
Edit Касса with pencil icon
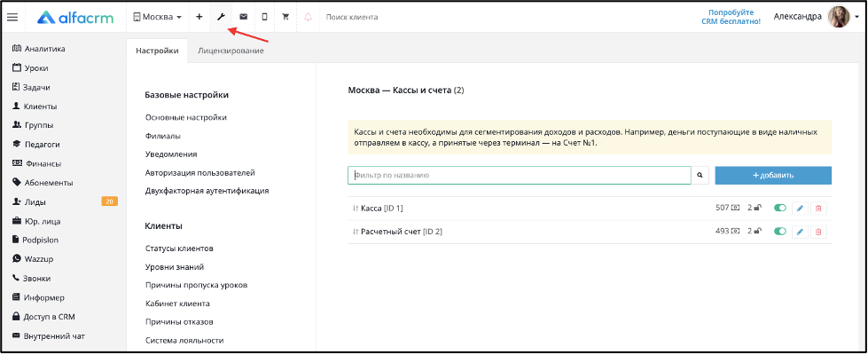tap(800, 209)
